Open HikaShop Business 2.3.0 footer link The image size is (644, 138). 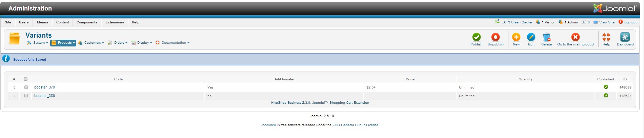point(320,103)
